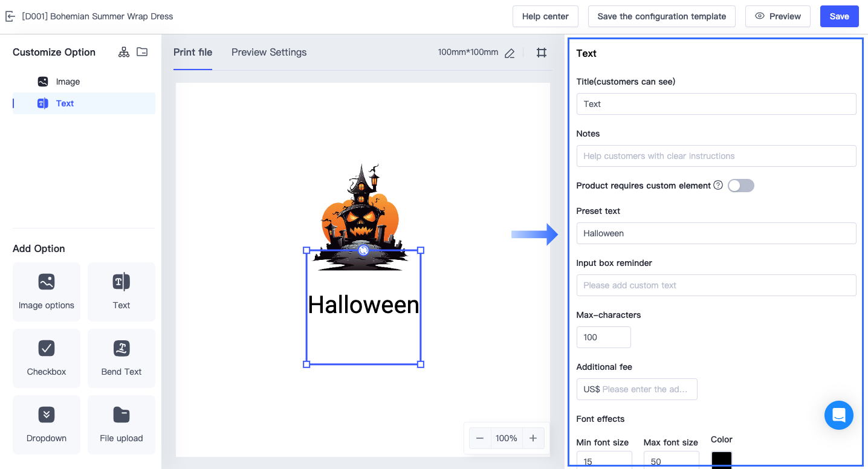Edit print size with the pencil icon
868x469 pixels.
tap(510, 53)
